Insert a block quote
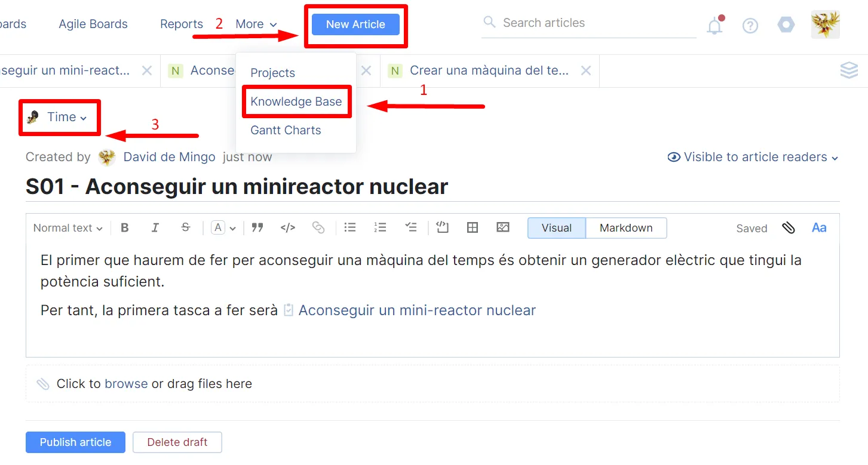This screenshot has height=465, width=868. click(x=257, y=227)
